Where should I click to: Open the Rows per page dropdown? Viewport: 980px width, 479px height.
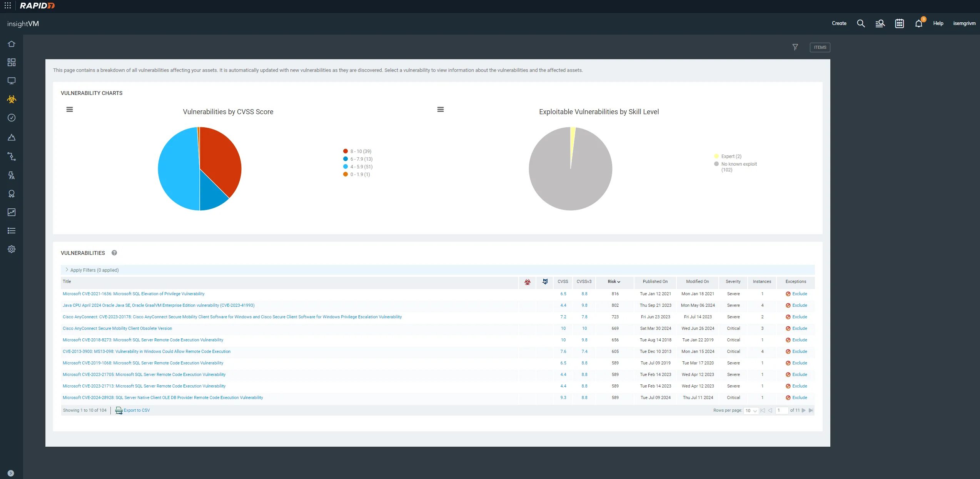(751, 411)
